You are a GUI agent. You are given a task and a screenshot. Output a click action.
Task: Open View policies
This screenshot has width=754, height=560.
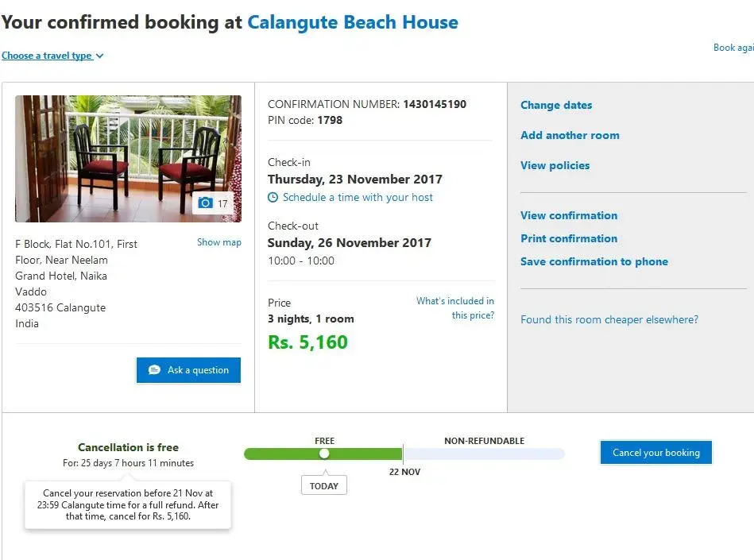point(555,165)
